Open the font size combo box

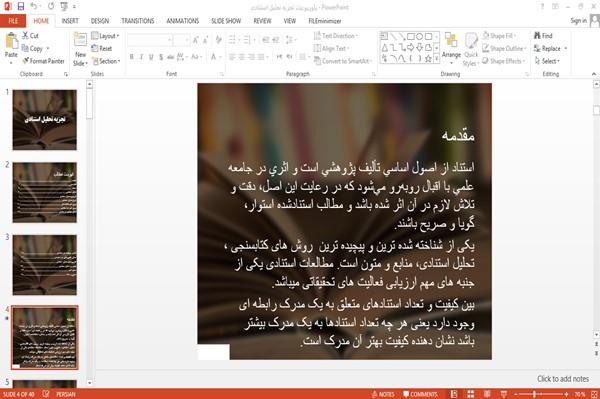(x=181, y=39)
